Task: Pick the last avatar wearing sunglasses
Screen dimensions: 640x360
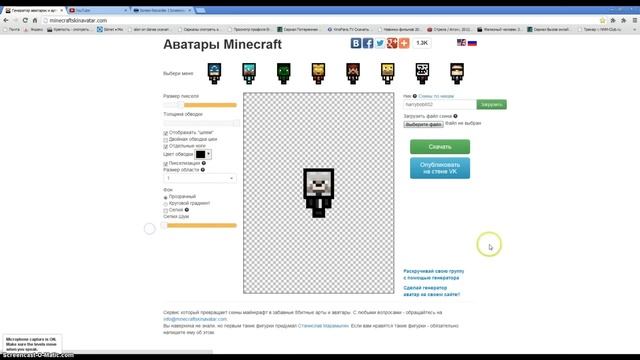Action: point(457,73)
